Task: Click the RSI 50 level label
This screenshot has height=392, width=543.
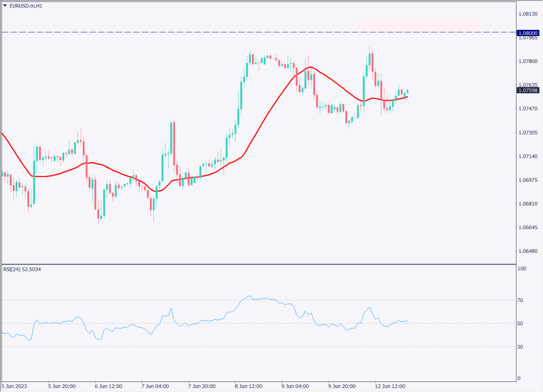Action: pos(521,324)
